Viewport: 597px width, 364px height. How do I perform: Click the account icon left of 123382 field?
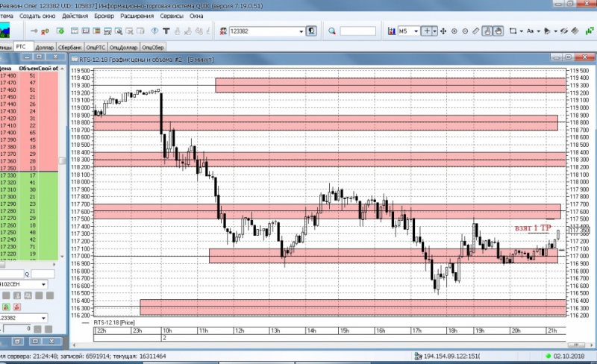tap(223, 31)
